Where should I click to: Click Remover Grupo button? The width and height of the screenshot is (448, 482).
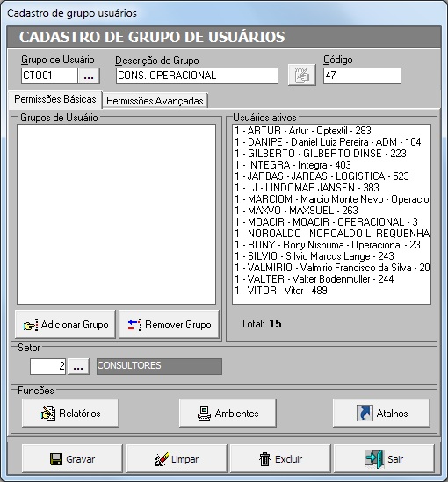point(169,325)
